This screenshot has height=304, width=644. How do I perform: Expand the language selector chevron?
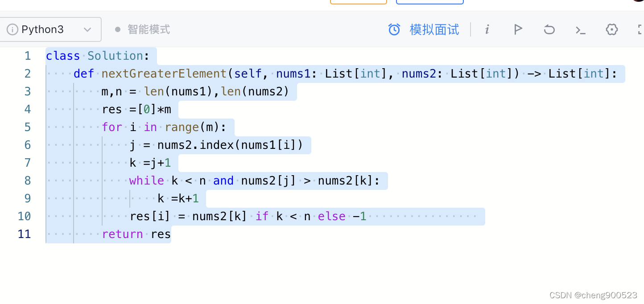[87, 29]
